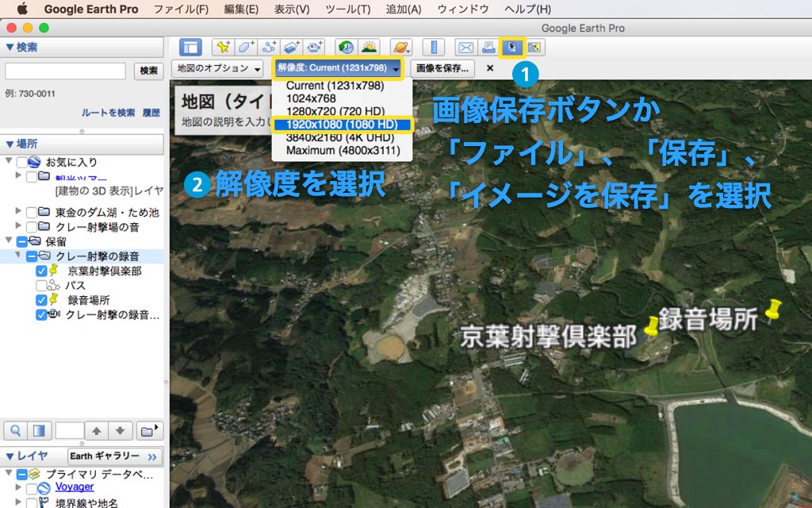Expand the Voyager layer arrow
This screenshot has height=508, width=812.
(19, 487)
